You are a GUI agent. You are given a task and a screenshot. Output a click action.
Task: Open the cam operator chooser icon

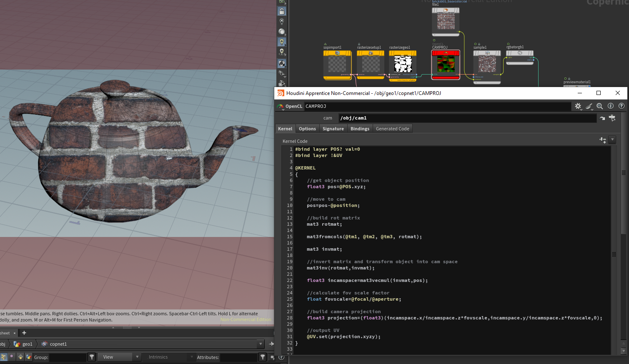612,118
